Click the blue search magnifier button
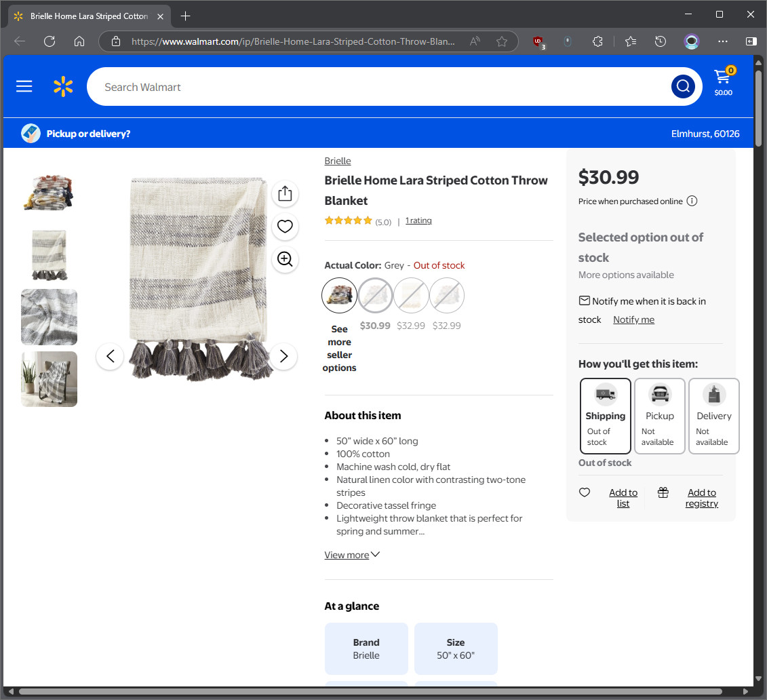Image resolution: width=767 pixels, height=700 pixels. point(683,87)
